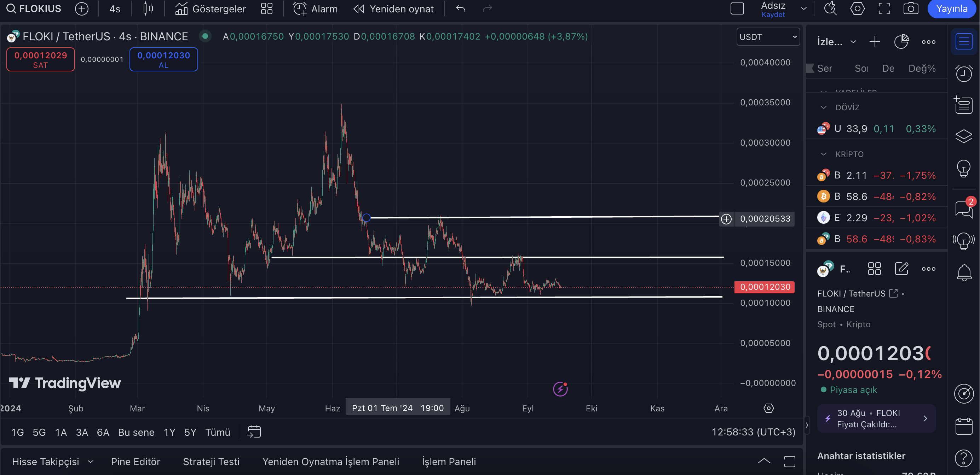The width and height of the screenshot is (980, 475).
Task: Enter fullscreen mode
Action: coord(884,9)
